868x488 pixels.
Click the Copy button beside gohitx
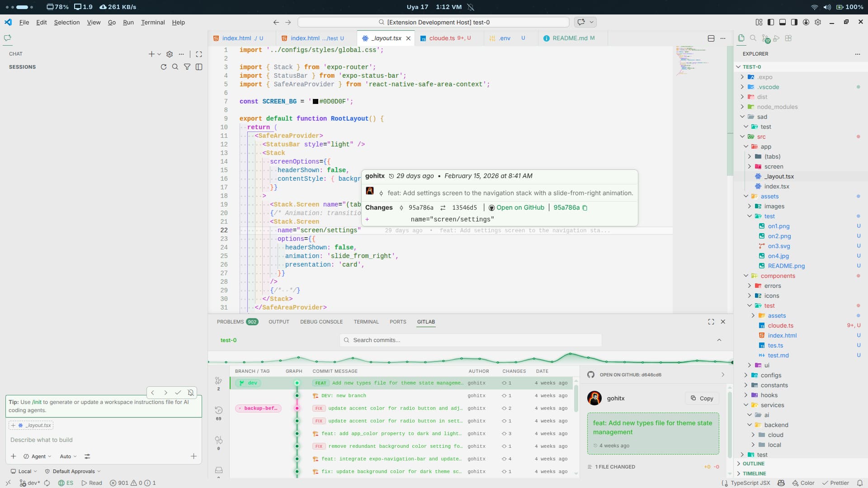(702, 398)
